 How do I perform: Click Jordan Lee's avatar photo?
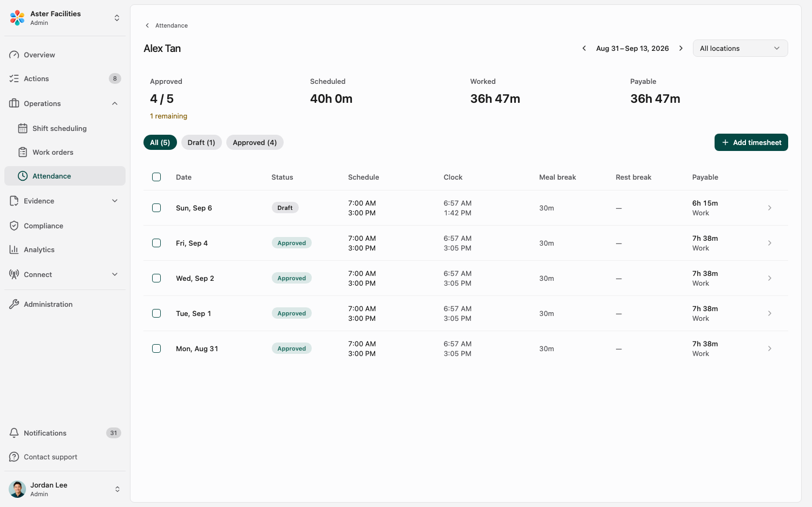point(17,489)
